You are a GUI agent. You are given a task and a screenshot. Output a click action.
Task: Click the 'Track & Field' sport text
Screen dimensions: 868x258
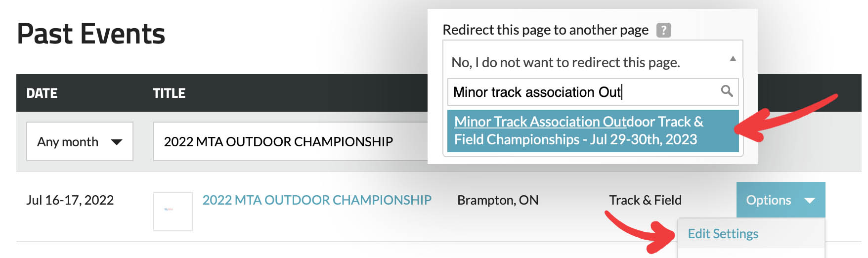(645, 200)
